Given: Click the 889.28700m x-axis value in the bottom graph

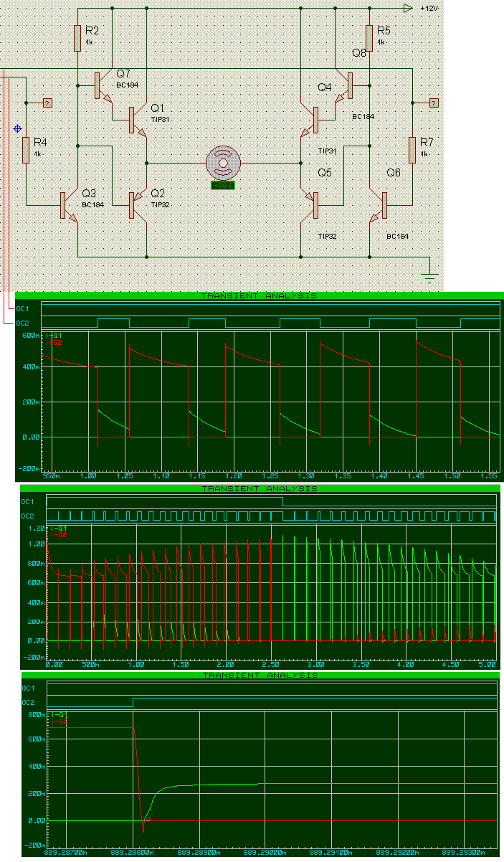Looking at the screenshot, I should point(67,852).
